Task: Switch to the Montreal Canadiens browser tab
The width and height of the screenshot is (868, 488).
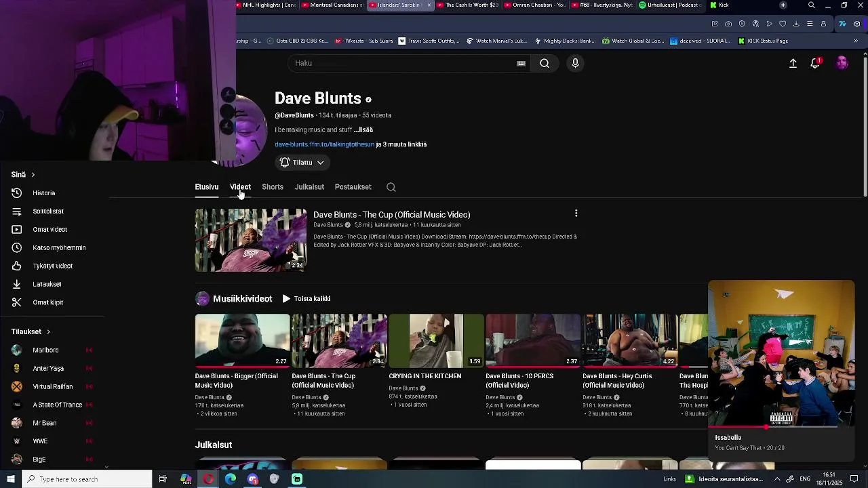Action: [x=332, y=5]
